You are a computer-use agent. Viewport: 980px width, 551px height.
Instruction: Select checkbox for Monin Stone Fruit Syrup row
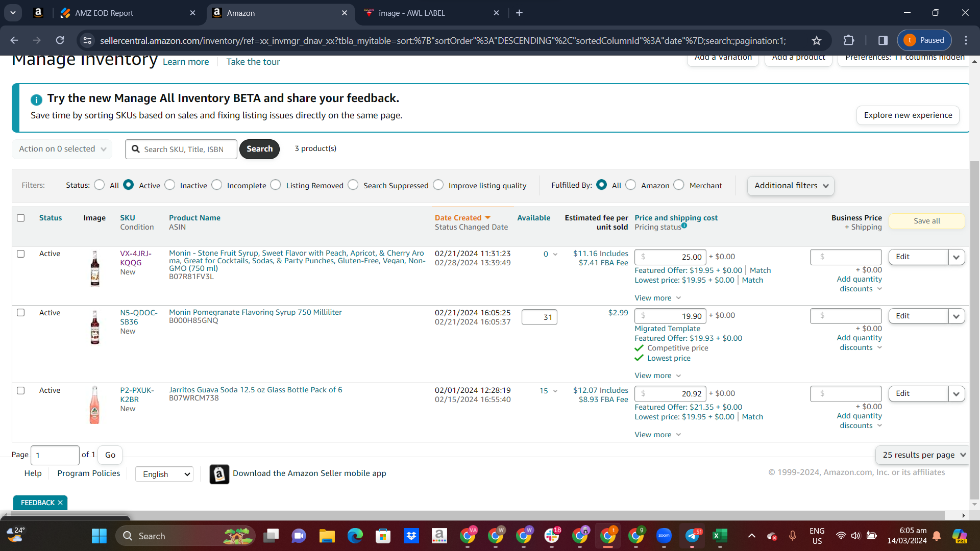click(x=21, y=254)
